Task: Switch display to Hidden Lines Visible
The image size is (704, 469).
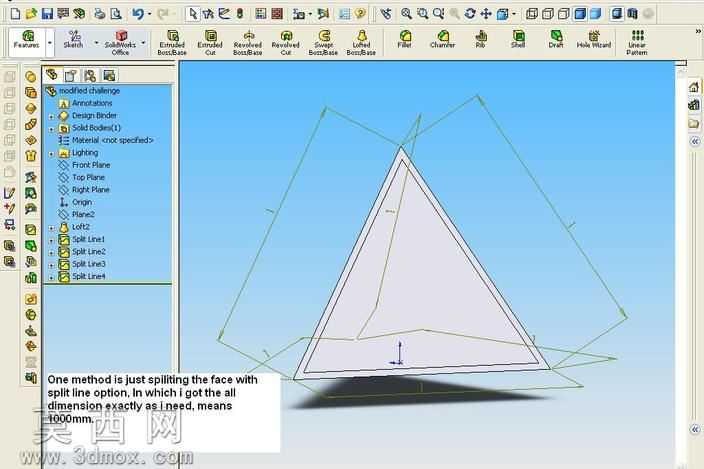Action: tap(548, 14)
